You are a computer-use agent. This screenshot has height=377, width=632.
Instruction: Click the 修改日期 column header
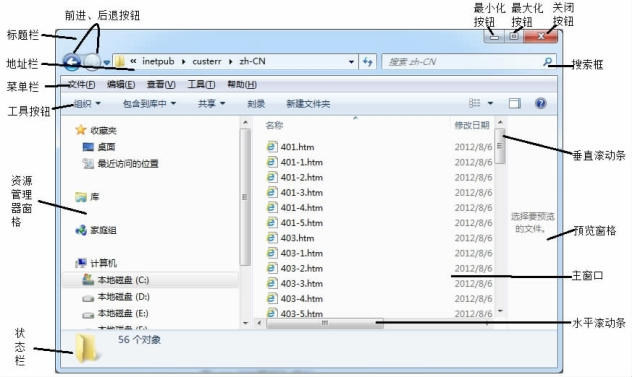click(472, 125)
